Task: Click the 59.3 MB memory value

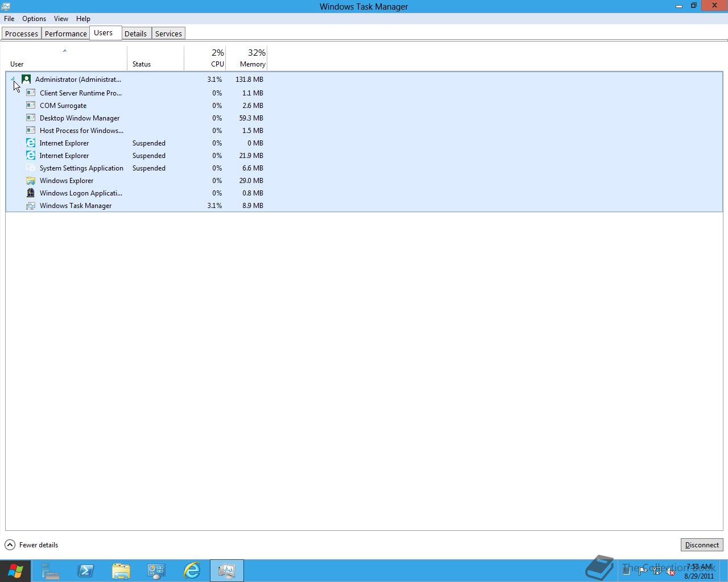Action: [x=251, y=118]
